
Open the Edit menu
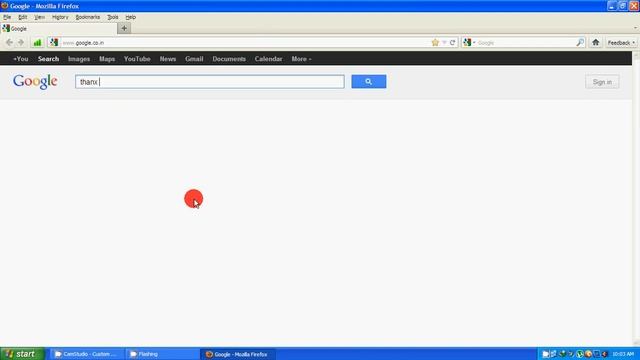coord(22,17)
